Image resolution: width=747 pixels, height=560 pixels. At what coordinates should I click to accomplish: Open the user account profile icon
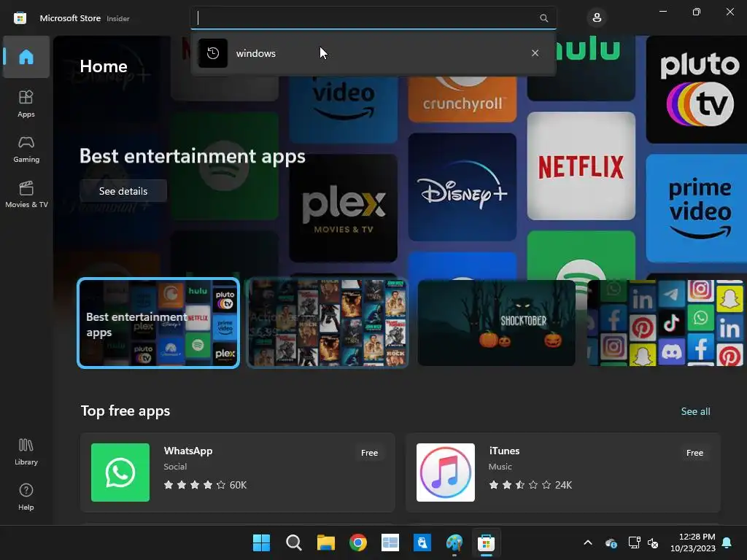tap(597, 18)
